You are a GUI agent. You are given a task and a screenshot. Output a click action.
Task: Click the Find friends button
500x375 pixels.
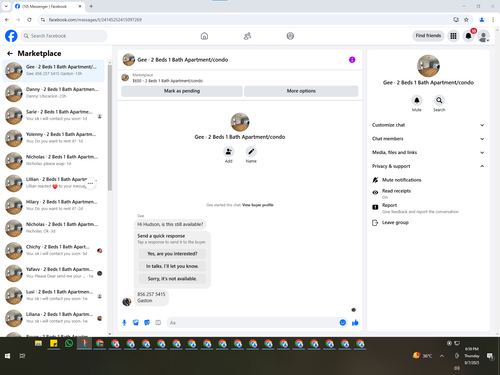(x=428, y=36)
